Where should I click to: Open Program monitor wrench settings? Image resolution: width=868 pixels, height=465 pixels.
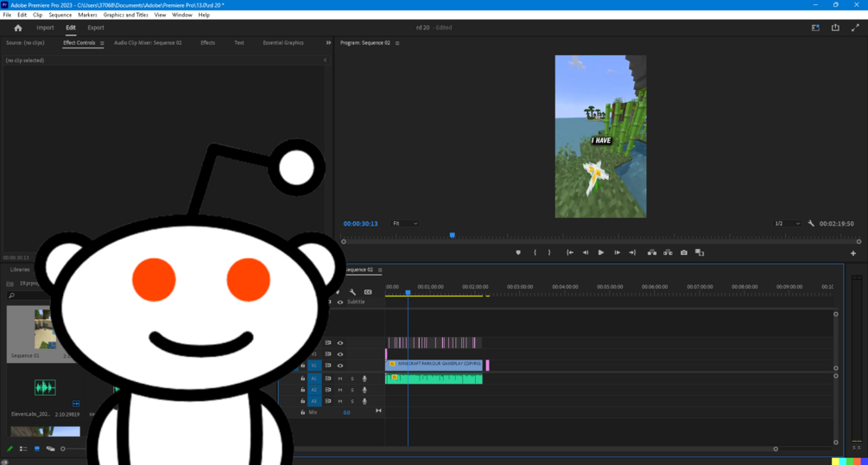point(811,223)
